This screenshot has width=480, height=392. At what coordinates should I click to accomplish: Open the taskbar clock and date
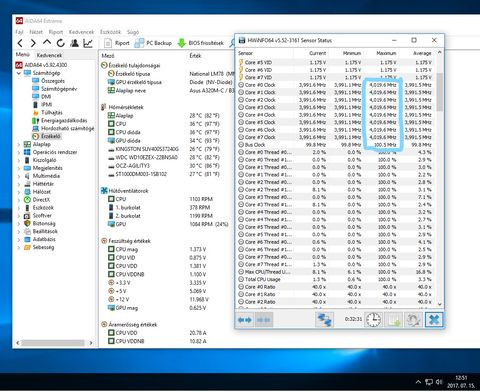(461, 382)
